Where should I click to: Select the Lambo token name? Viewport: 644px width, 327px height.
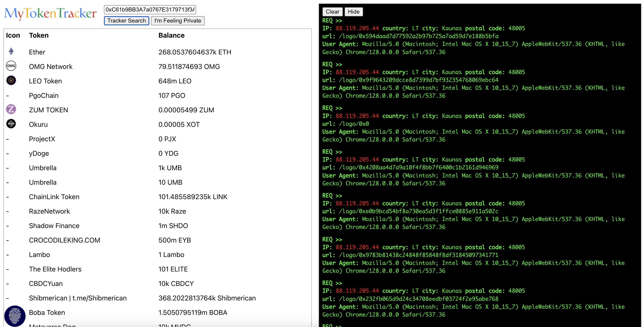(x=39, y=255)
